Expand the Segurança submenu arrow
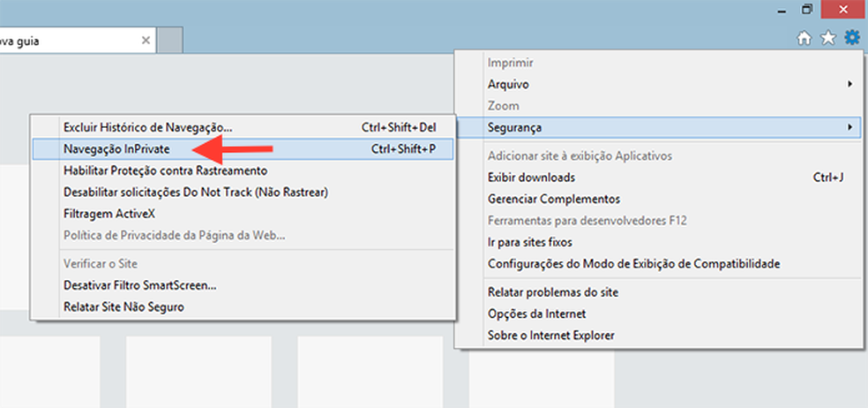This screenshot has width=868, height=408. [849, 128]
